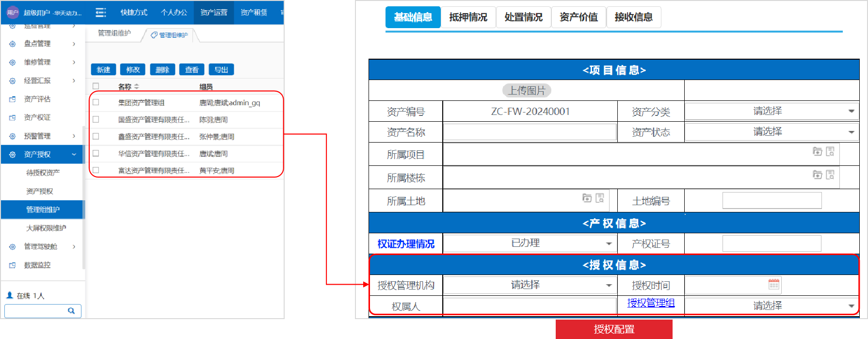Viewport: 868px width, 339px height.
Task: Click the lookup icon in the 所属楼栋 field
Action: click(x=830, y=174)
